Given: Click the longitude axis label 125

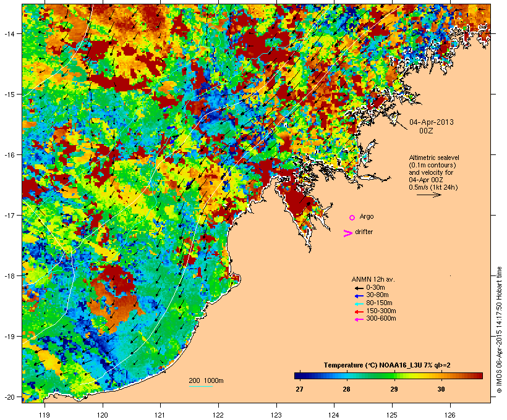Looking at the screenshot, I should pos(392,414).
